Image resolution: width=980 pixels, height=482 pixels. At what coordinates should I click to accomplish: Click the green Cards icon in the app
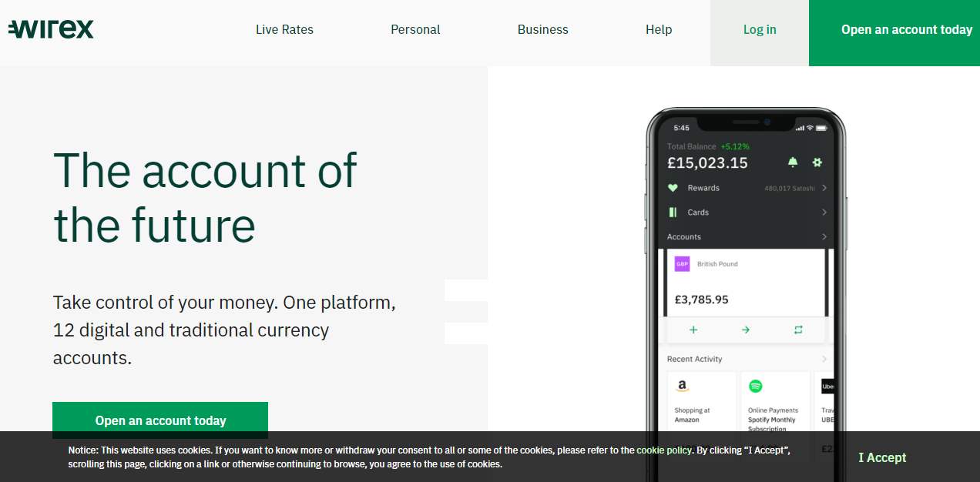[x=673, y=212]
